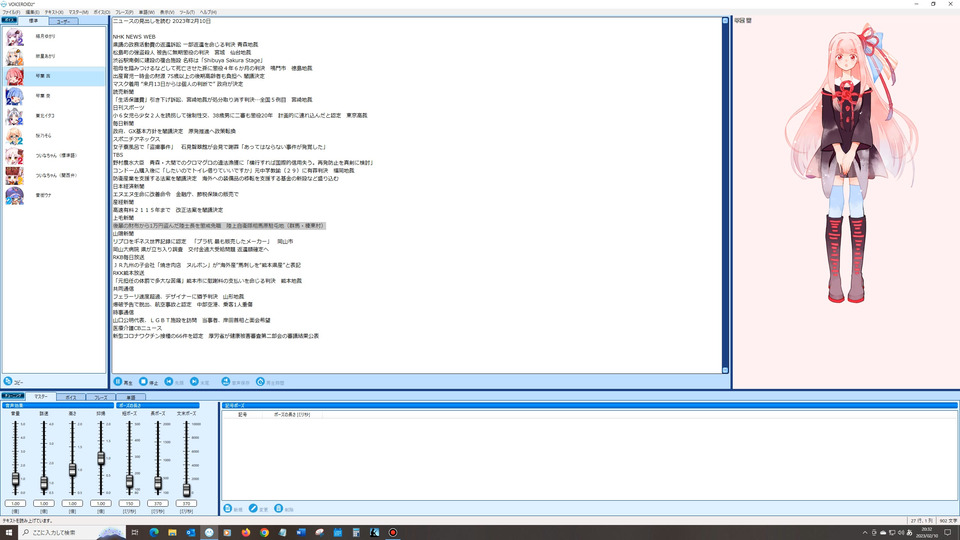Viewport: 960px width, 540px height.
Task: Select the 音街ウナ voice avatar
Action: 14,195
